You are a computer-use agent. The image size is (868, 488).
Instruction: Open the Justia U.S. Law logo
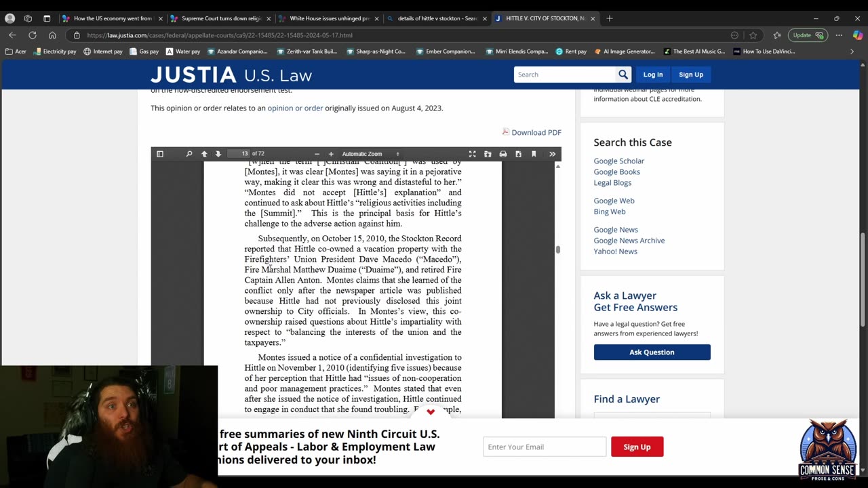(231, 75)
